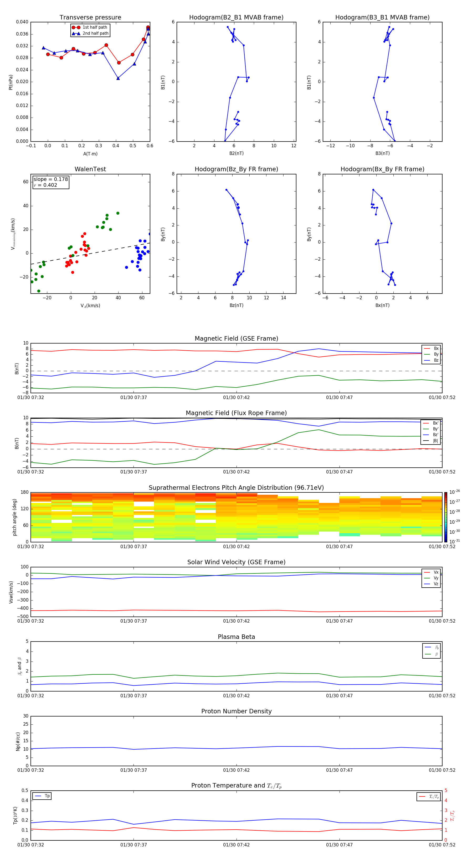
Task: Click "01/30 07:37" tick under Proton Number Density plot
Action: 134,770
